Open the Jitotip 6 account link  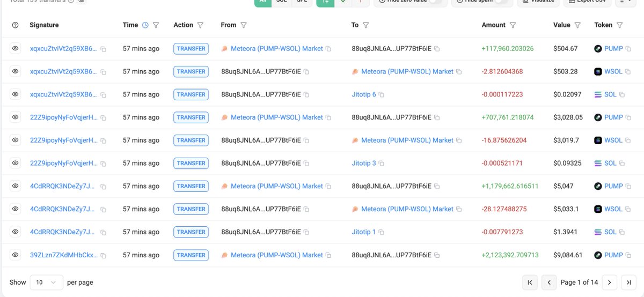[x=364, y=94]
